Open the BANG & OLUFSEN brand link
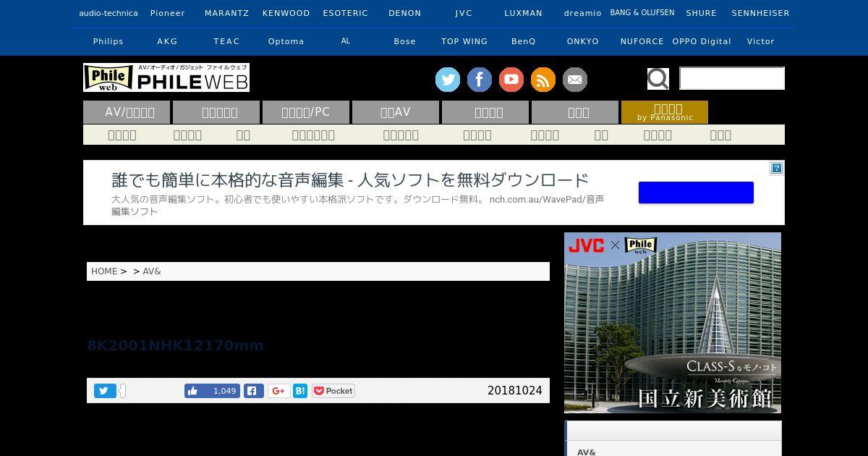The width and height of the screenshot is (868, 456). coord(642,13)
